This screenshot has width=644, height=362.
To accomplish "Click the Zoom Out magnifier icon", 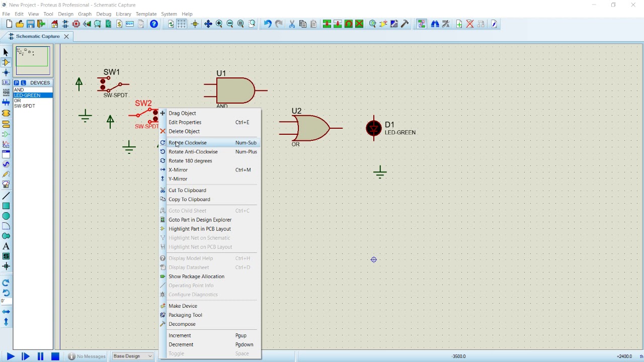I will point(230,24).
